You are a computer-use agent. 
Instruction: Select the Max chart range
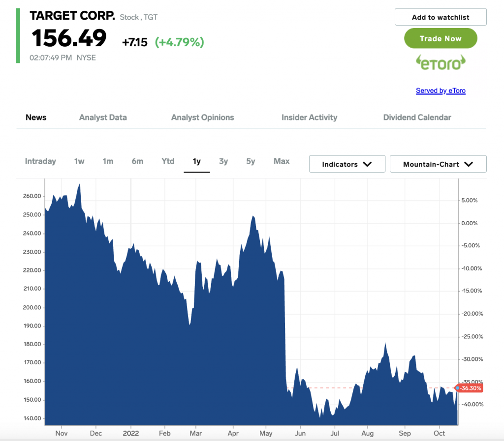pos(282,161)
